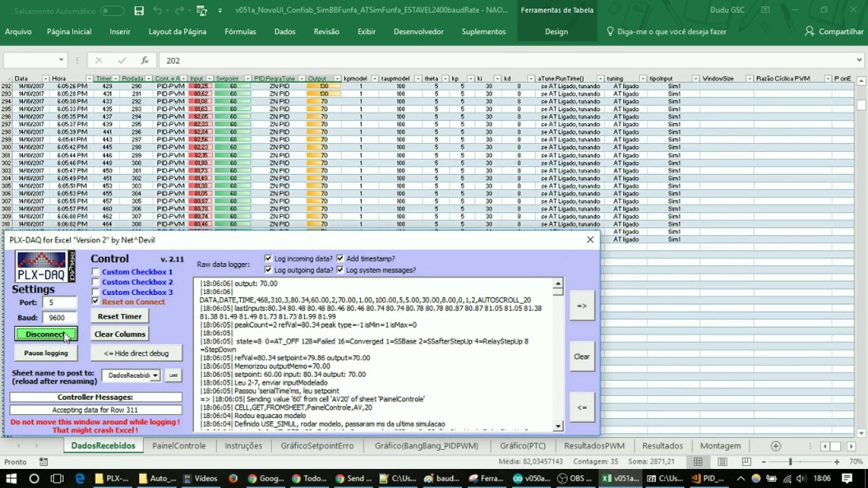Click the PLX-DAQ logo image
The height and width of the screenshot is (488, 868).
(45, 266)
